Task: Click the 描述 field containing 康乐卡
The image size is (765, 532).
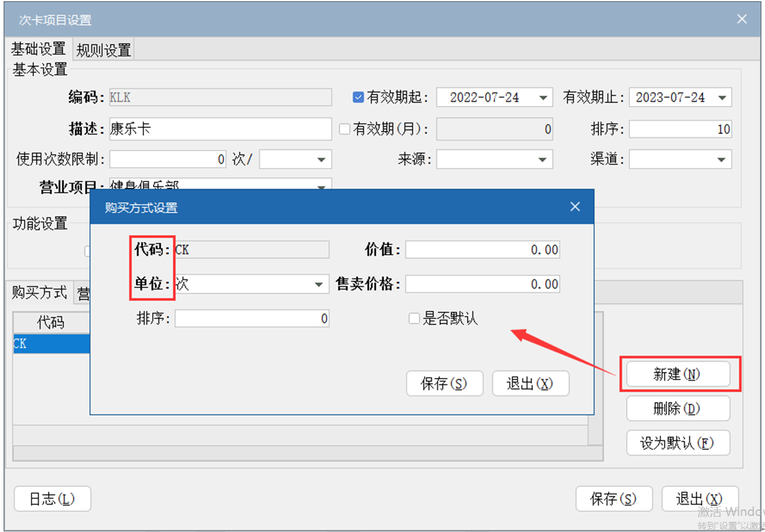Action: click(220, 129)
